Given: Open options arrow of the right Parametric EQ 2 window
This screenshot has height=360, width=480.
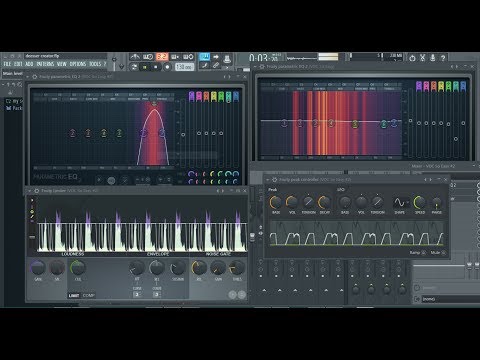Looking at the screenshot, I should point(255,67).
